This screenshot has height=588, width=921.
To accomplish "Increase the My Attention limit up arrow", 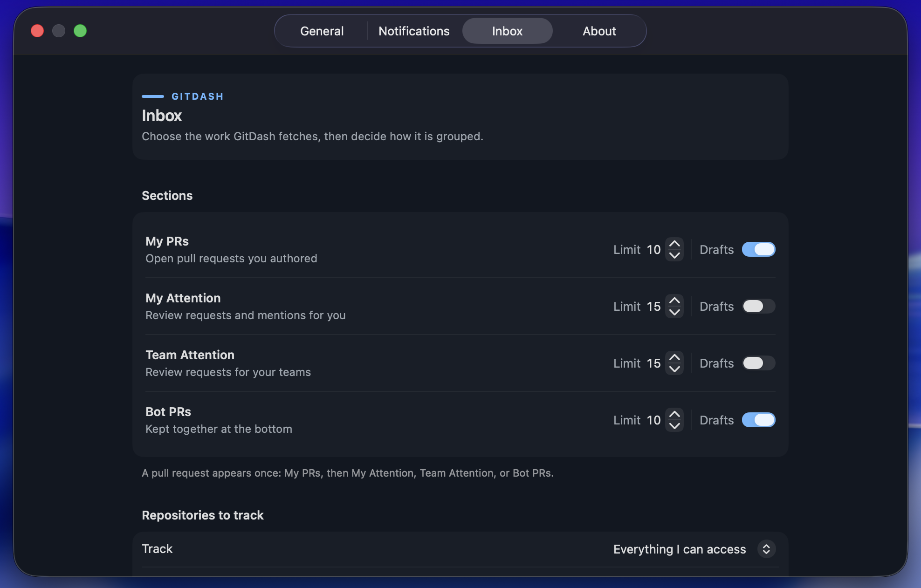I will click(x=674, y=301).
